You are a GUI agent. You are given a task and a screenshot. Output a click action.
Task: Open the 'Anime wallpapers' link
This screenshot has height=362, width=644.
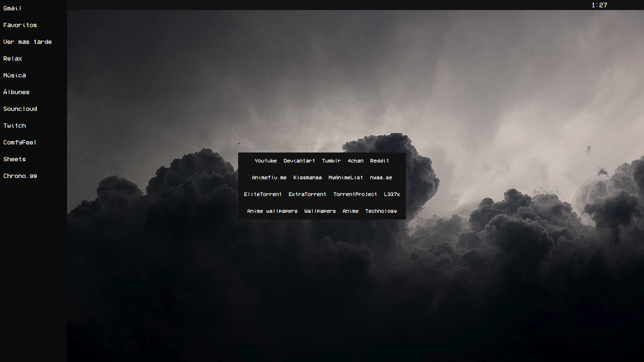click(x=272, y=211)
